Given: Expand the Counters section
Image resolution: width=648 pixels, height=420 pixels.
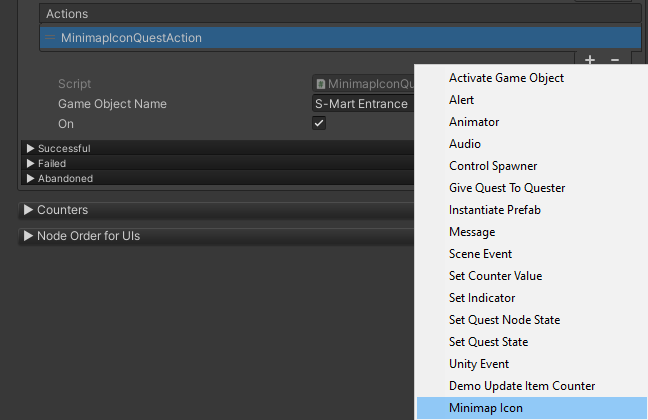Looking at the screenshot, I should (x=29, y=210).
